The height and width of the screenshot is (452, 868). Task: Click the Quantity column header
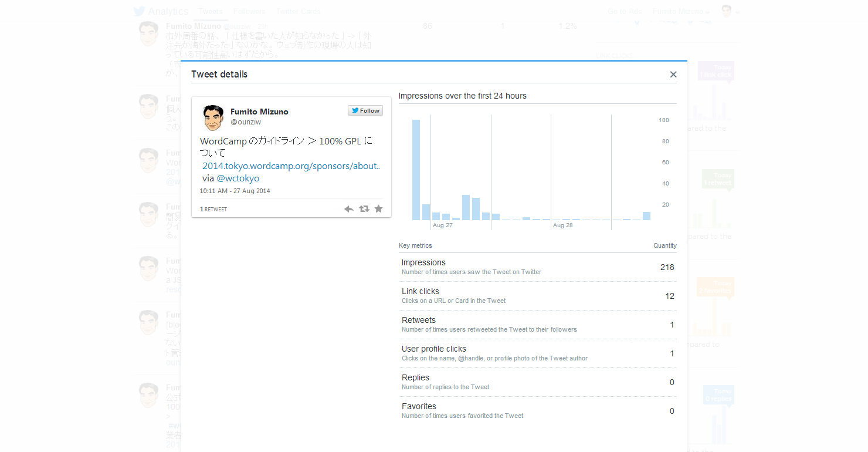click(665, 245)
